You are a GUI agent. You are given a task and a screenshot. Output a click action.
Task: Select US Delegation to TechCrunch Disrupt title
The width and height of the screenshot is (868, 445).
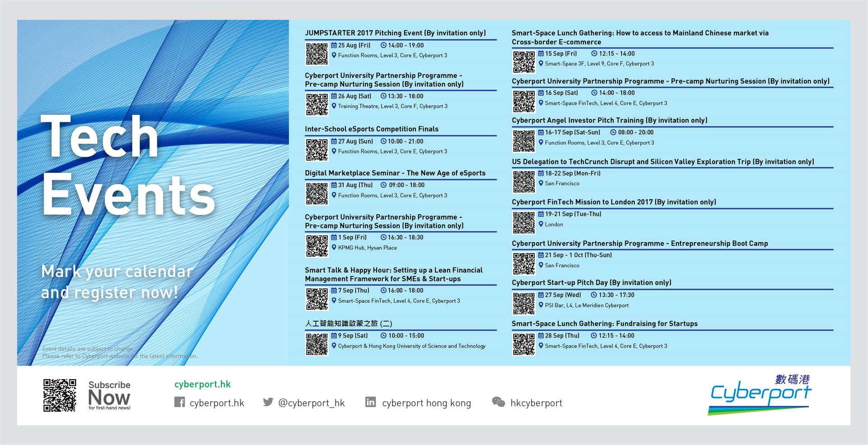pyautogui.click(x=663, y=162)
